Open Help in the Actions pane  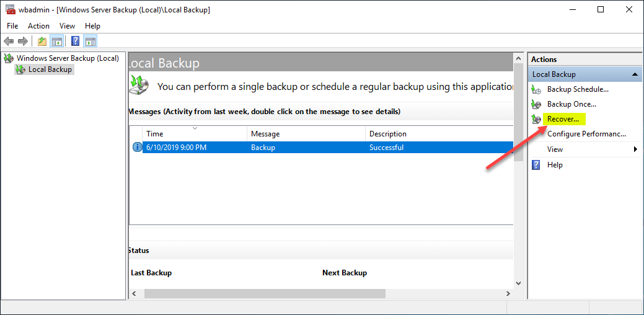click(x=555, y=165)
